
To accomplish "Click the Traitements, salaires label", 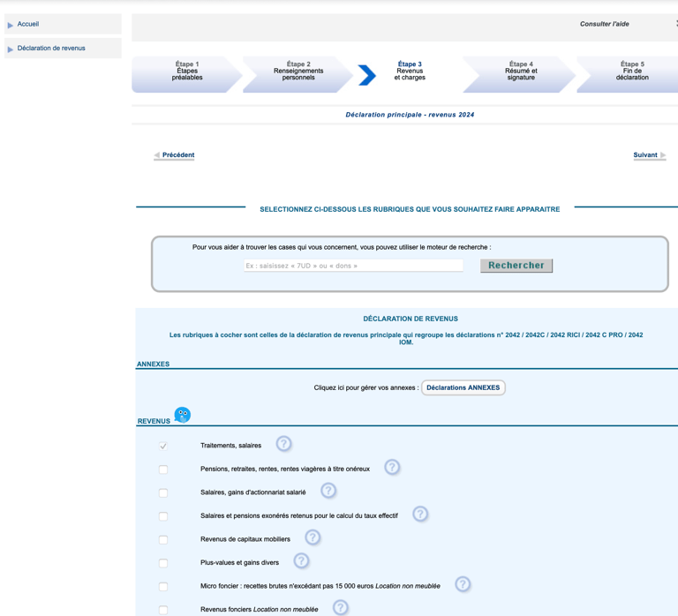I will coord(231,446).
